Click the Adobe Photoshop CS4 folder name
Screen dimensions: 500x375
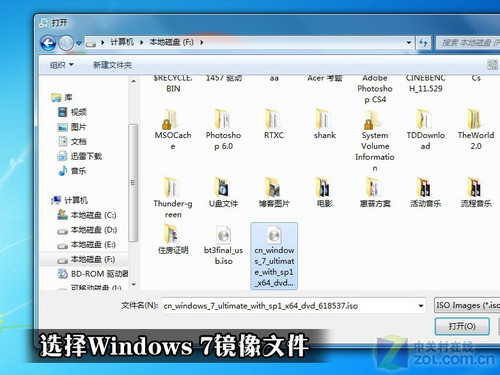(375, 89)
